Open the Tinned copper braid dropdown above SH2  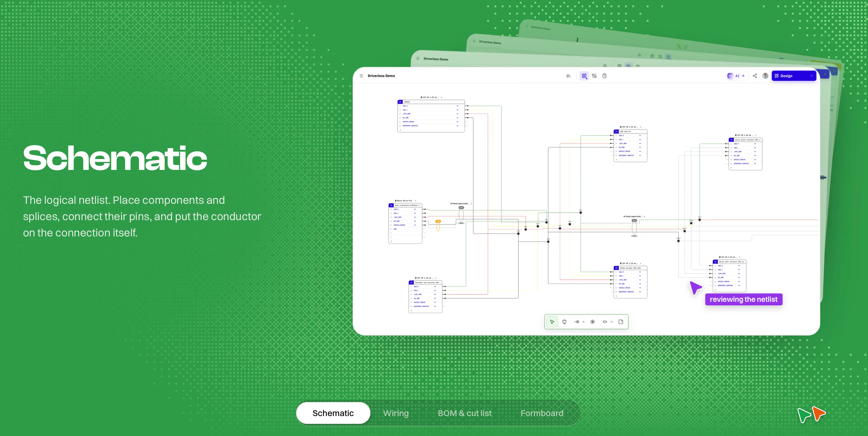point(461,204)
